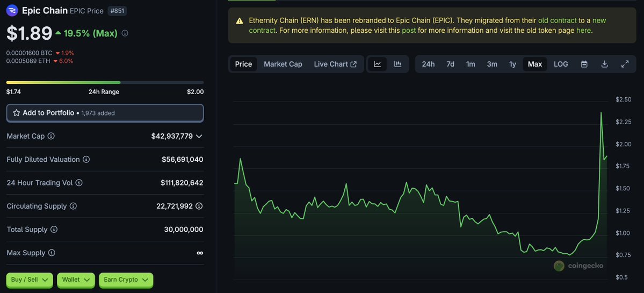Open Buy / Sell dropdown

pos(30,280)
